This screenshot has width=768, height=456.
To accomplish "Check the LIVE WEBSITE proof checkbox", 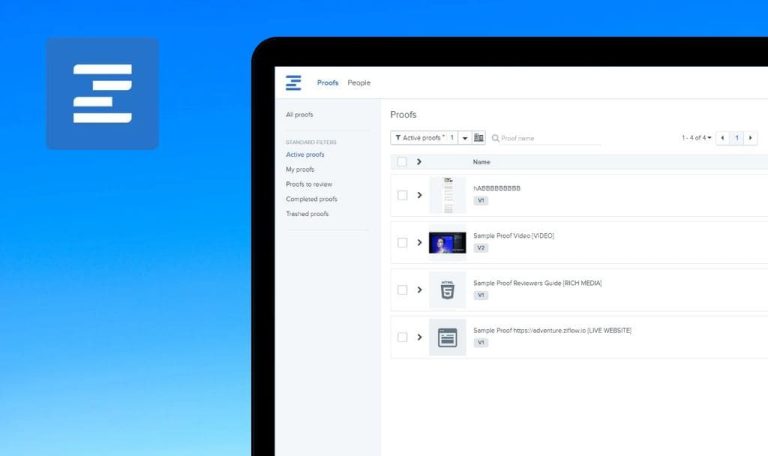I will click(x=402, y=337).
